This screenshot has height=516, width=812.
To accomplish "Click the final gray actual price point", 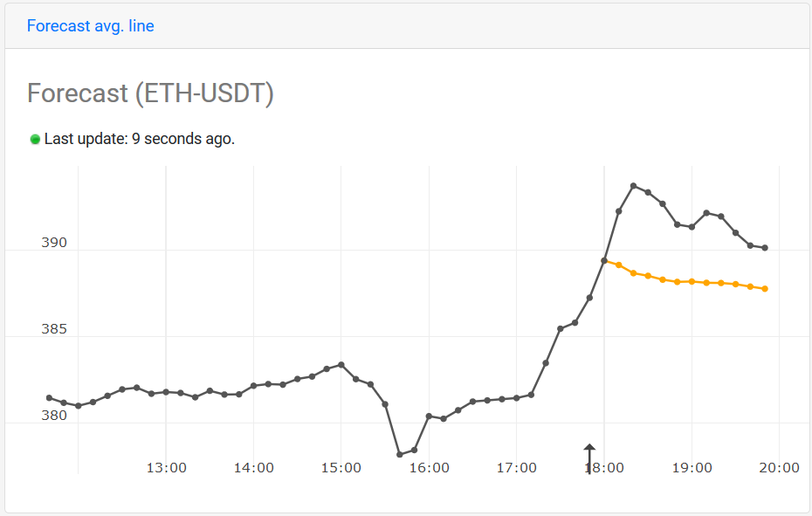I will [x=765, y=248].
